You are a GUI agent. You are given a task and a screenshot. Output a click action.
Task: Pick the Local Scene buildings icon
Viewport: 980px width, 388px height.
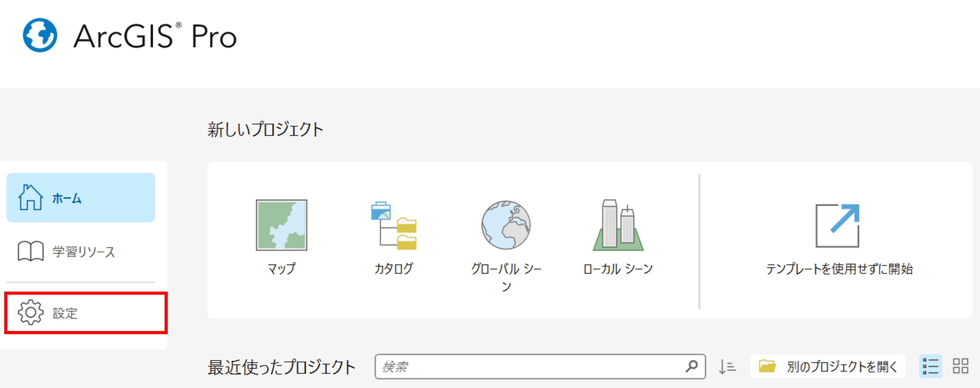click(618, 225)
